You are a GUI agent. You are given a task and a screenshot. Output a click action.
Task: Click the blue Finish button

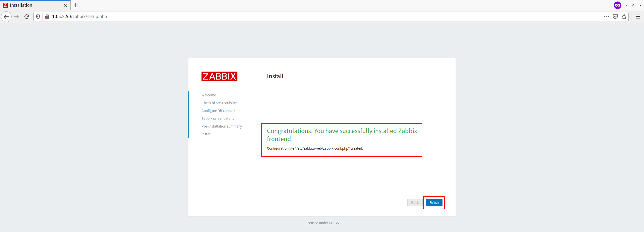(x=434, y=203)
